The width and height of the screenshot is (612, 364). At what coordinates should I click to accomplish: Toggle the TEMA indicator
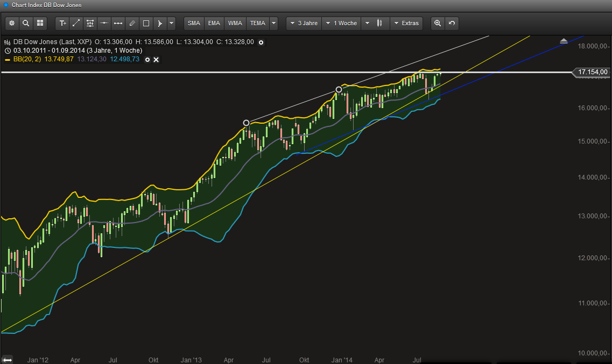click(x=257, y=23)
